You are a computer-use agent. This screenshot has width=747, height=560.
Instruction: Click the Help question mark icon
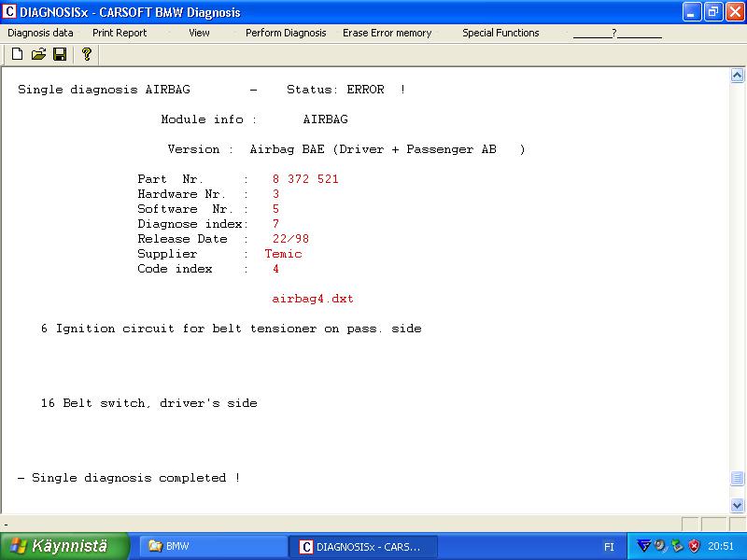(x=87, y=54)
